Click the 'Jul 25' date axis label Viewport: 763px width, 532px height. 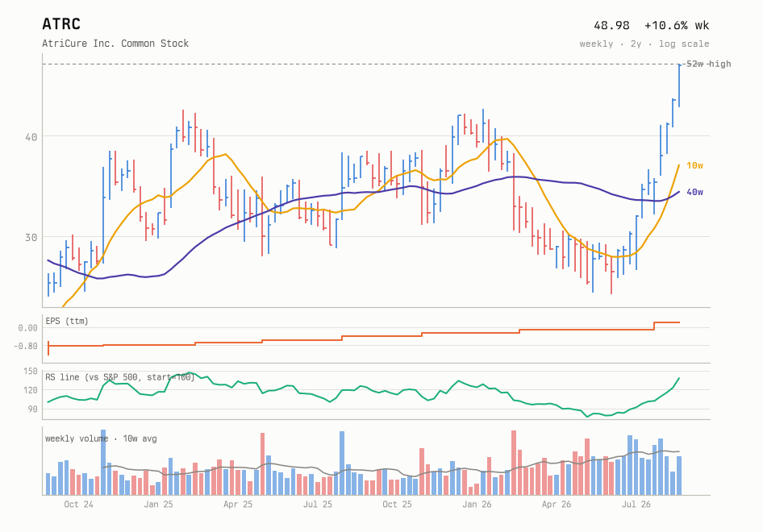(x=317, y=505)
